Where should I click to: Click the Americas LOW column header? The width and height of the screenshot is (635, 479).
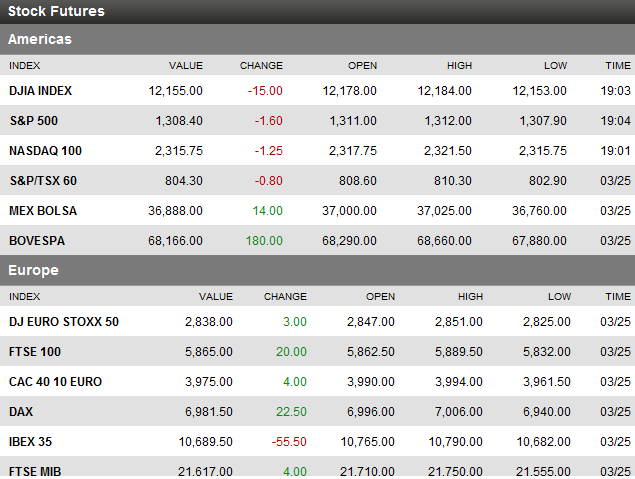[556, 66]
